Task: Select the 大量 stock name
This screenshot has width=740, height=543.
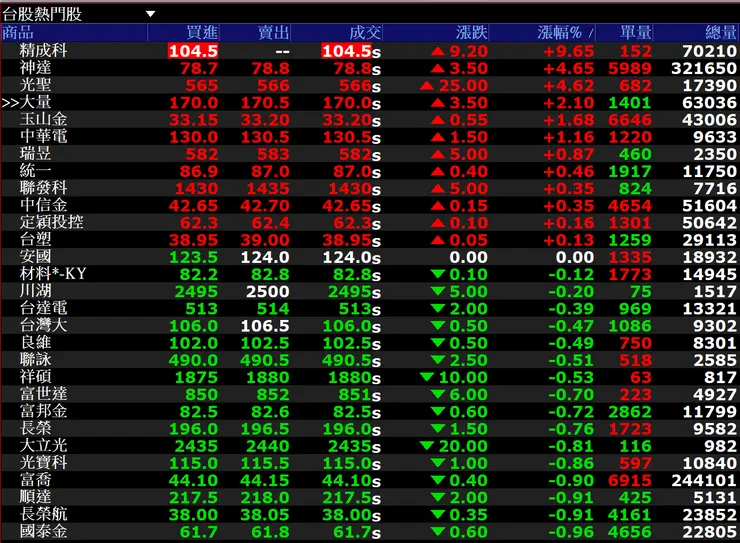Action: click(35, 102)
